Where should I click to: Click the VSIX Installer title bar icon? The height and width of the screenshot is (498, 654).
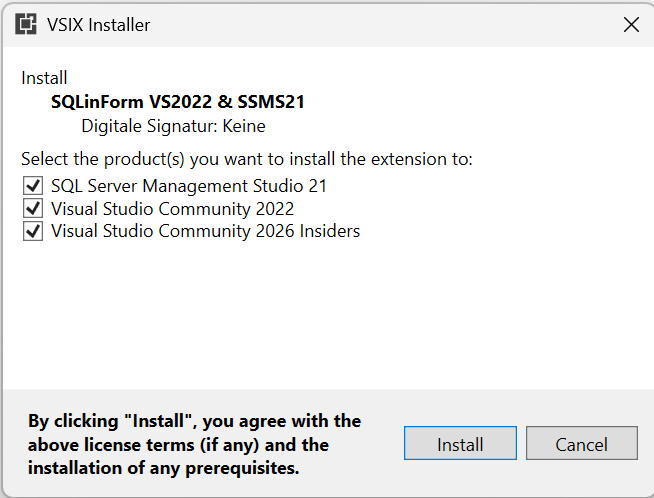point(26,25)
